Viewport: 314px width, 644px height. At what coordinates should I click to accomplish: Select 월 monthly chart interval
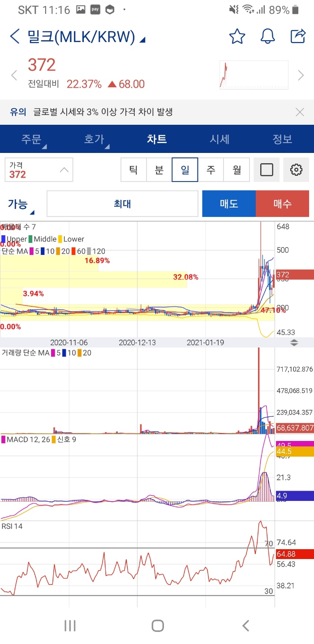pyautogui.click(x=237, y=170)
